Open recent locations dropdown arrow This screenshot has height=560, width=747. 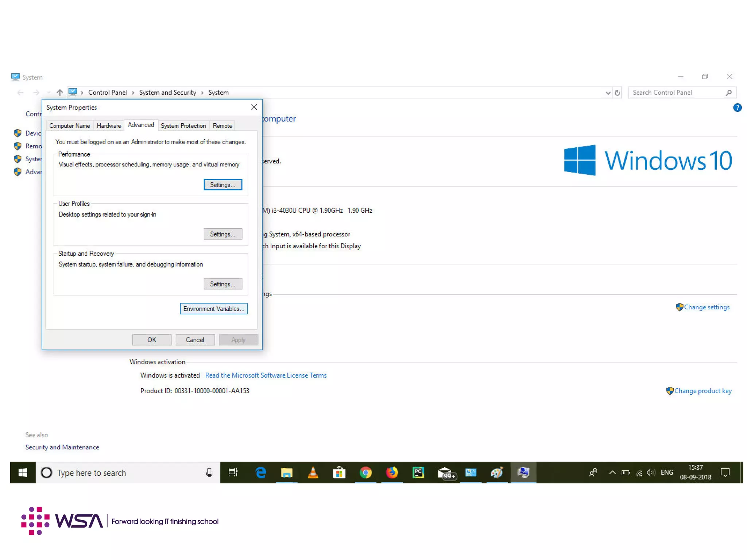point(49,93)
